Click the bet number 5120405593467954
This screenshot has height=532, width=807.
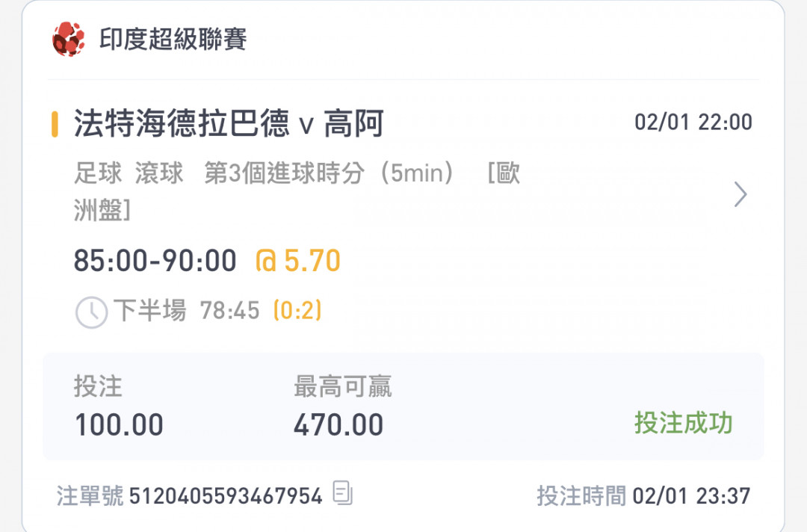point(226,496)
